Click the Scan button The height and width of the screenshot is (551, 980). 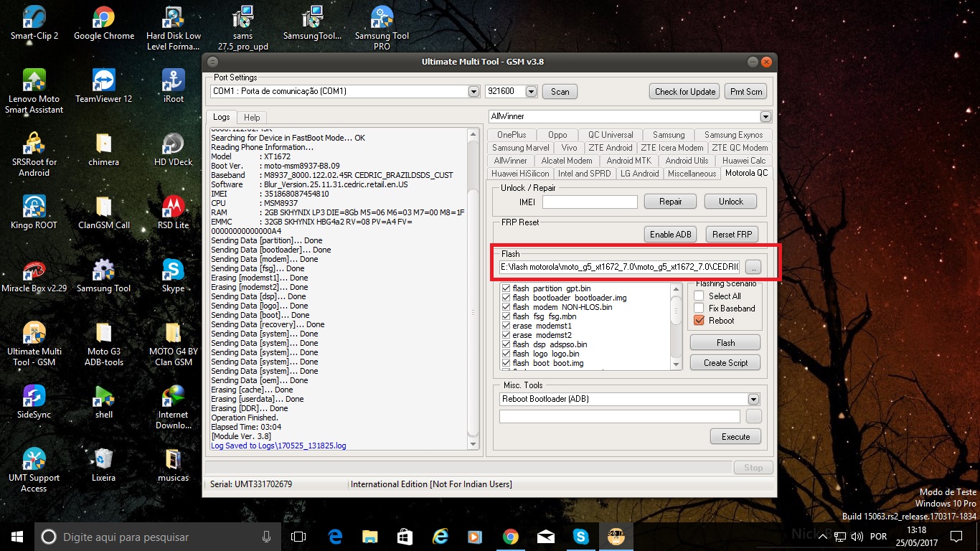coord(560,91)
